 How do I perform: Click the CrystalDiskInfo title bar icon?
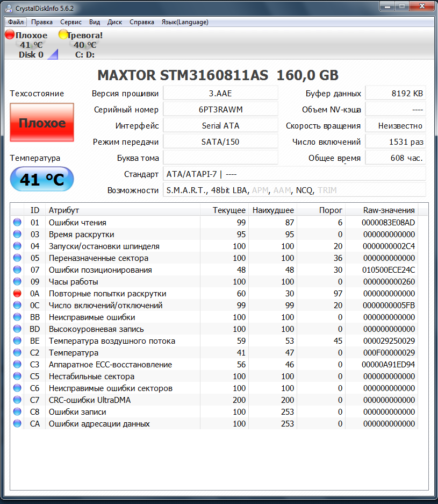coord(9,9)
